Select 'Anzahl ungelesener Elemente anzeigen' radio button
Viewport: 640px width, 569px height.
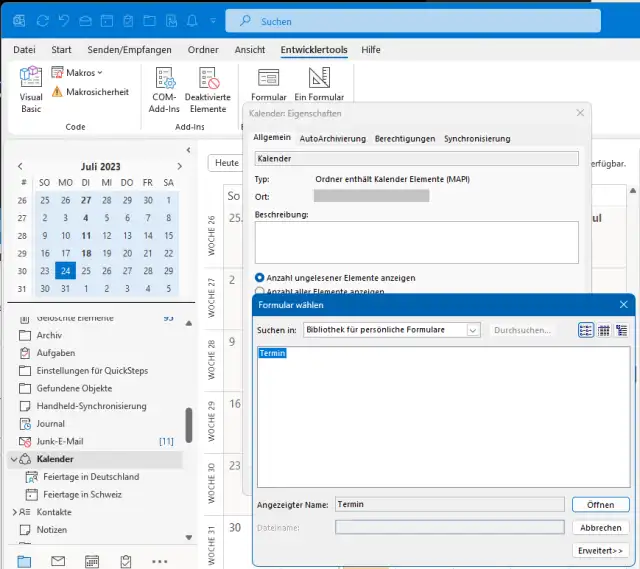(x=260, y=278)
